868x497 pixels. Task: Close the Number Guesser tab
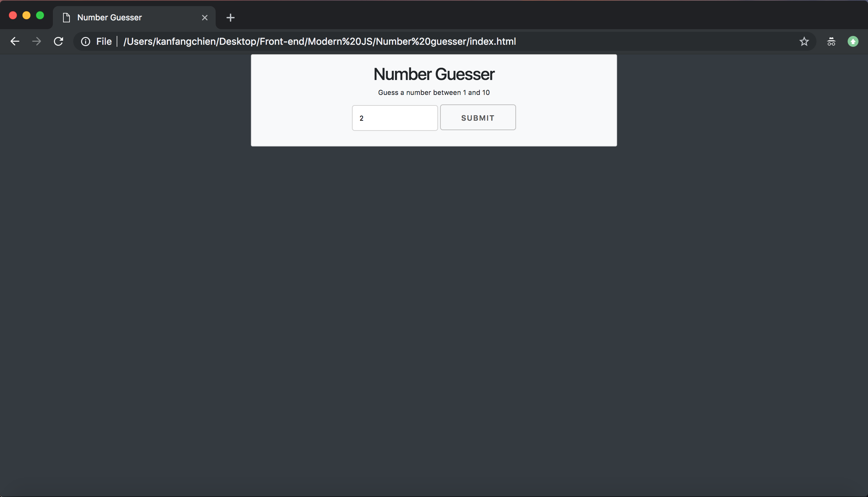[204, 17]
